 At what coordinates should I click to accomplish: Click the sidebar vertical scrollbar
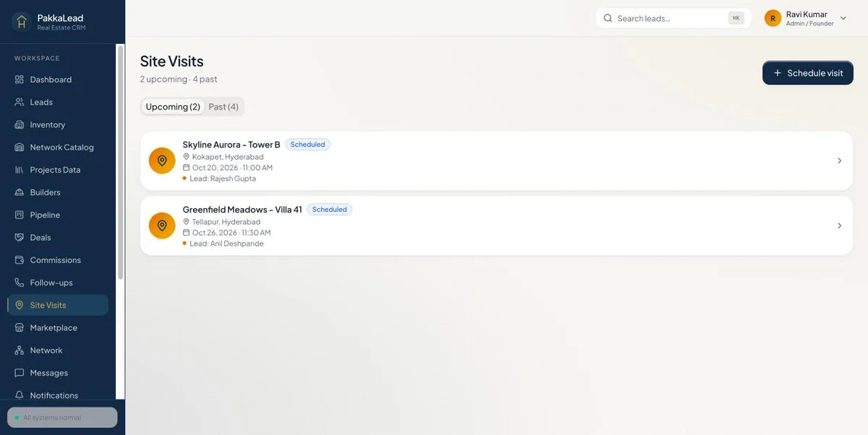[x=120, y=163]
